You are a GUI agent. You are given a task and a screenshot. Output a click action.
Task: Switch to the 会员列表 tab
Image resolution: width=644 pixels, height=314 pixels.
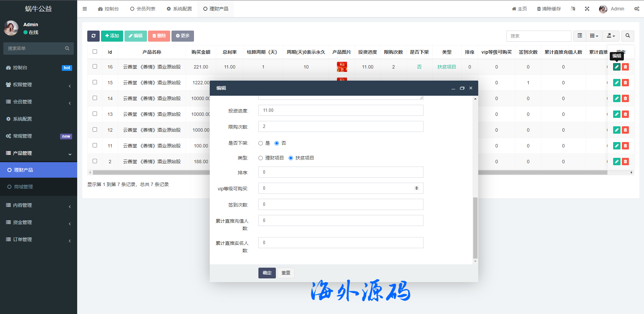click(x=143, y=9)
